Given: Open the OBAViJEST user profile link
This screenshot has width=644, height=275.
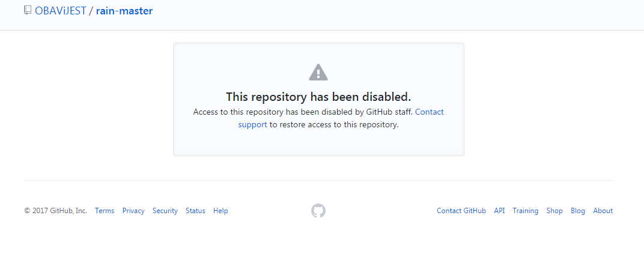Looking at the screenshot, I should 60,11.
